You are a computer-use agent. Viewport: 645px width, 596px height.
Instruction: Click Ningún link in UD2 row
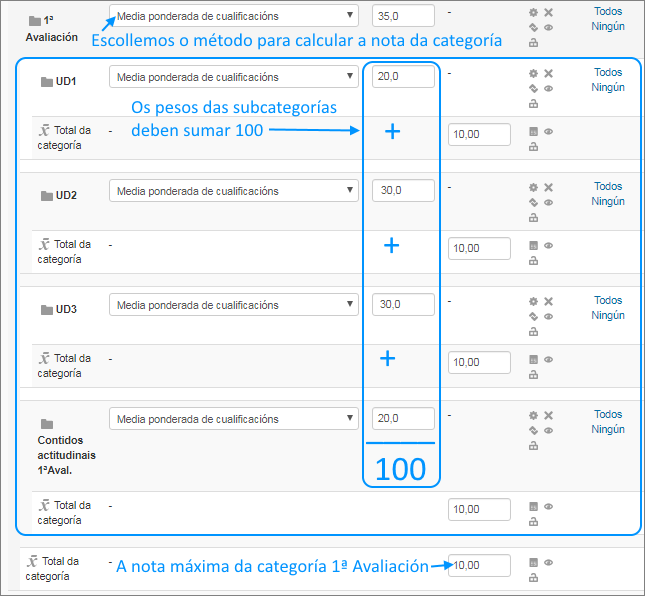pyautogui.click(x=608, y=201)
